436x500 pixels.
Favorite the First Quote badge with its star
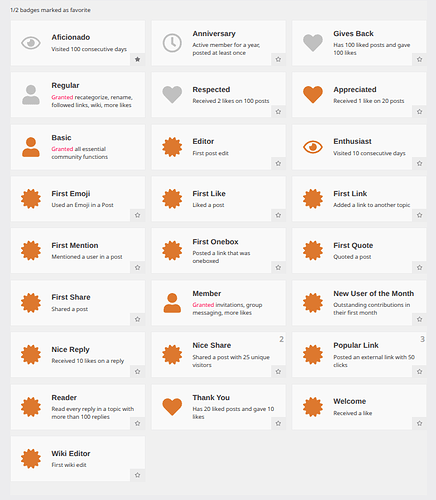[x=419, y=267]
